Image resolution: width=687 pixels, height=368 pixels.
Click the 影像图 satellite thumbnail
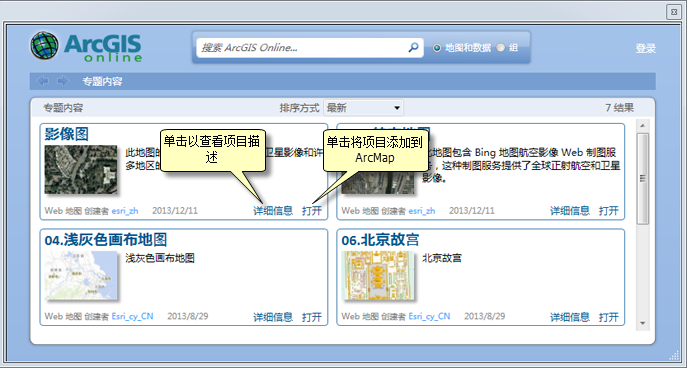81,170
